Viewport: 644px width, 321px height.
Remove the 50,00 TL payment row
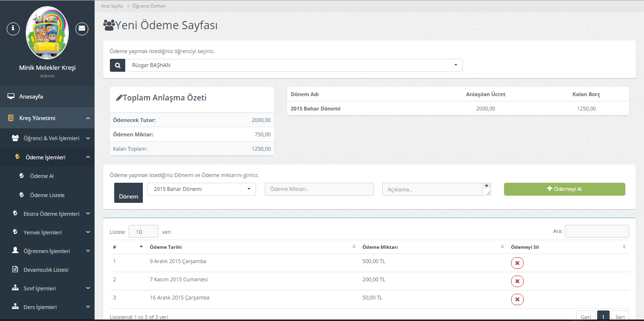(517, 299)
